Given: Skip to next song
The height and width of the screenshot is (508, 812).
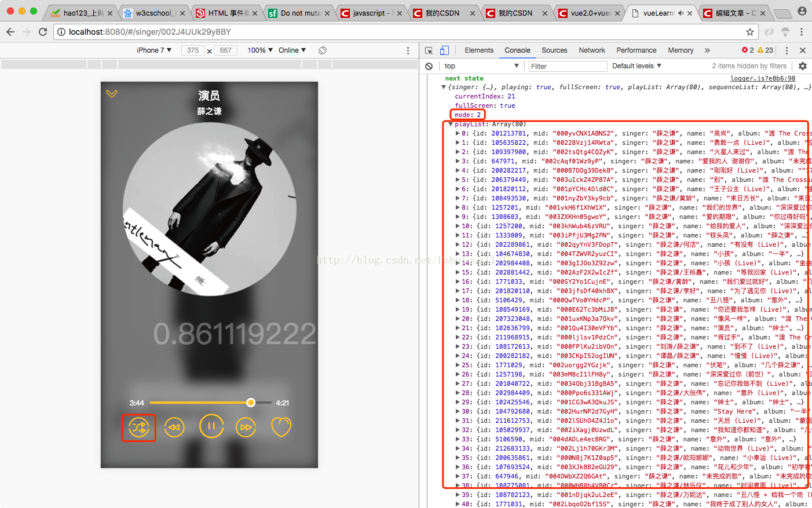Looking at the screenshot, I should pos(246,427).
